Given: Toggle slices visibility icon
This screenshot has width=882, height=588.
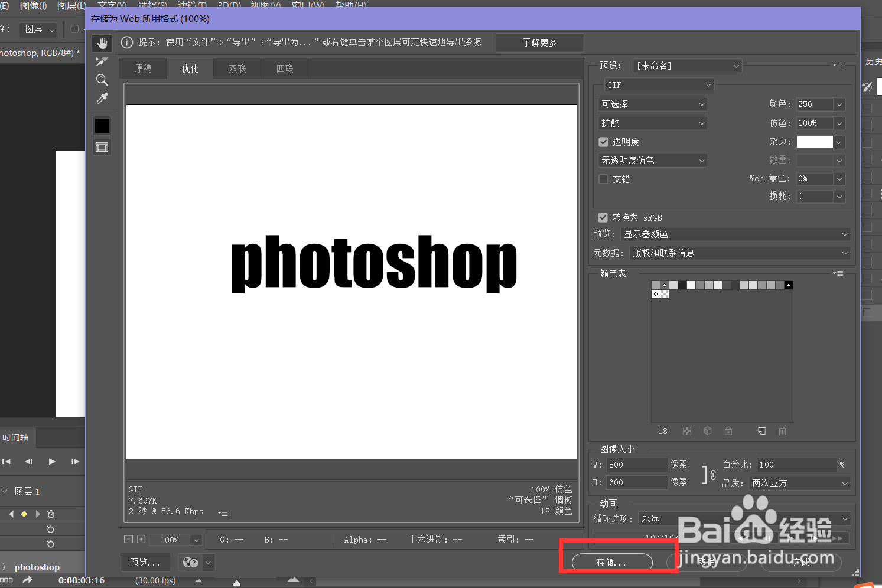Looking at the screenshot, I should tap(102, 147).
